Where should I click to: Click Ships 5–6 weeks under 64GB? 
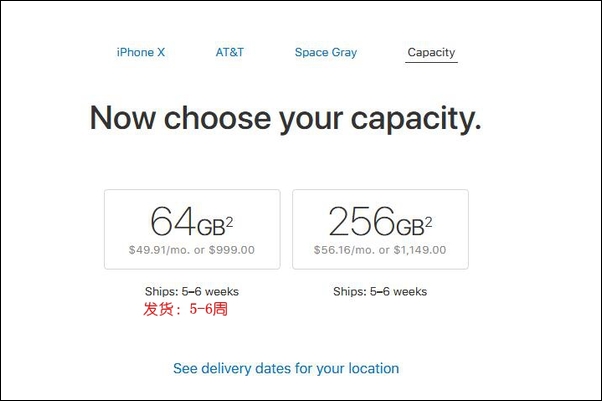tap(192, 292)
